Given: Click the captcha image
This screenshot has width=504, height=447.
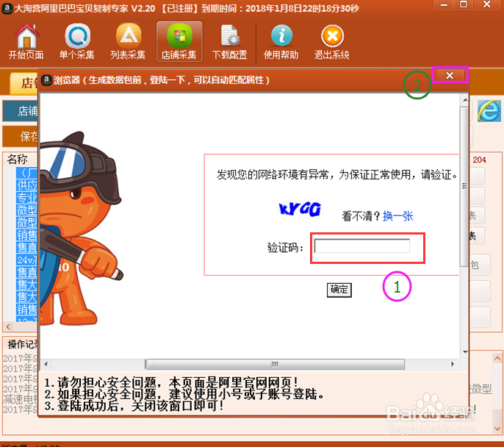Looking at the screenshot, I should tap(300, 210).
